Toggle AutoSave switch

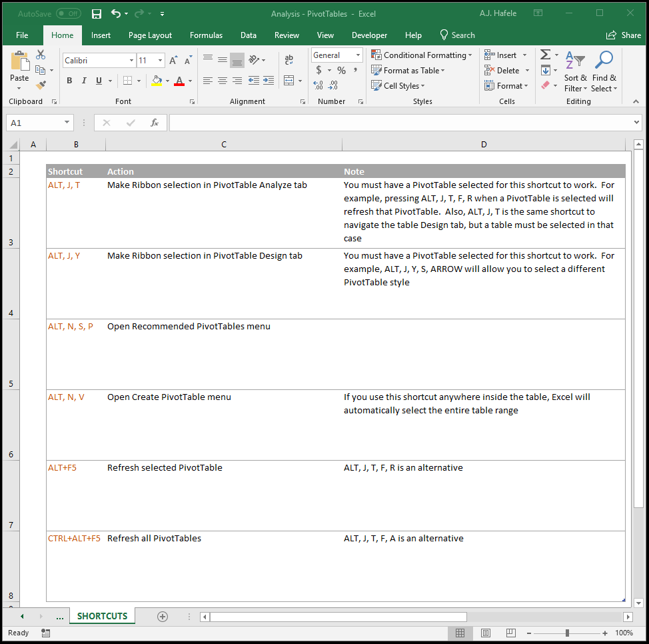[69, 14]
